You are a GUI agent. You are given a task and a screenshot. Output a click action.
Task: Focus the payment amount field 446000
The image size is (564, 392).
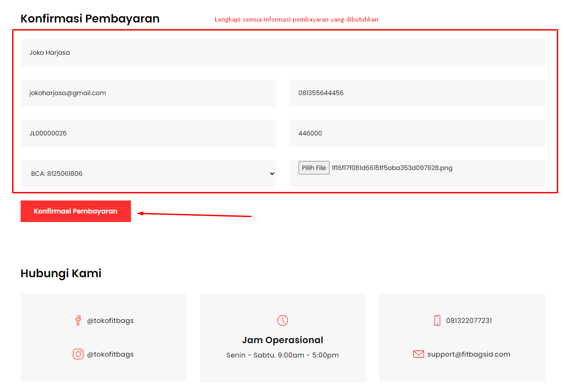click(417, 133)
